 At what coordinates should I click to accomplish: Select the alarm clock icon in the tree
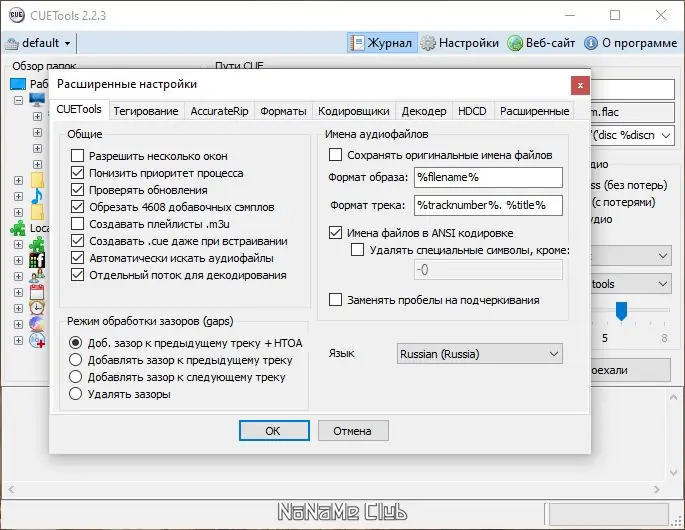click(x=37, y=308)
